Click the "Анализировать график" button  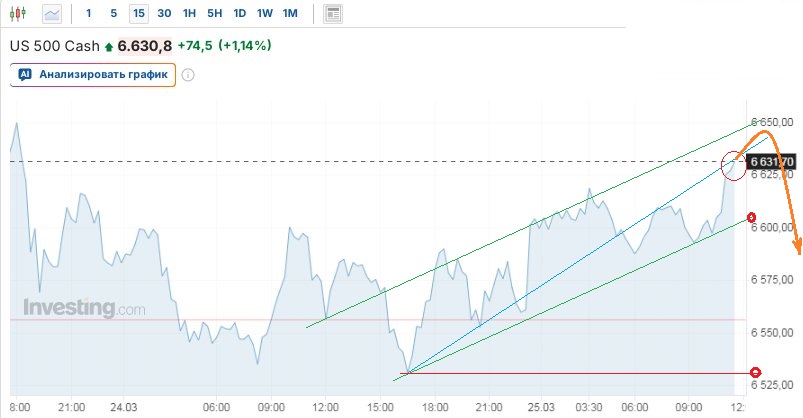pos(93,74)
